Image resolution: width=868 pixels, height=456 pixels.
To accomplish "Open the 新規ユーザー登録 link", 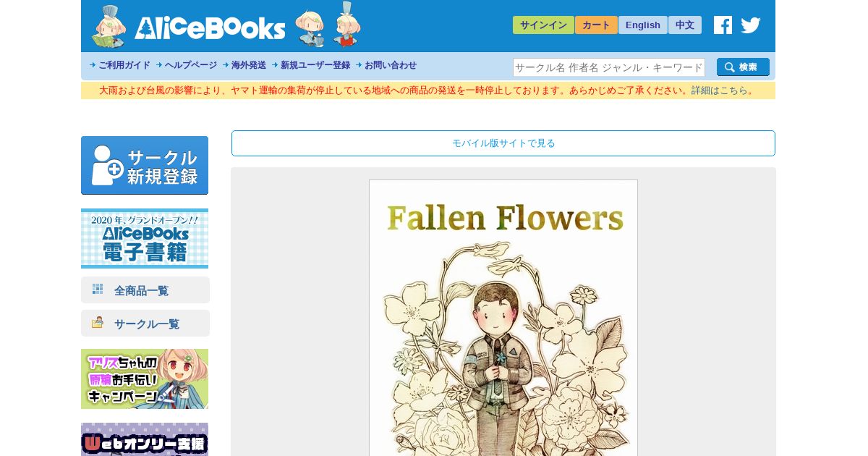I will coord(315,65).
